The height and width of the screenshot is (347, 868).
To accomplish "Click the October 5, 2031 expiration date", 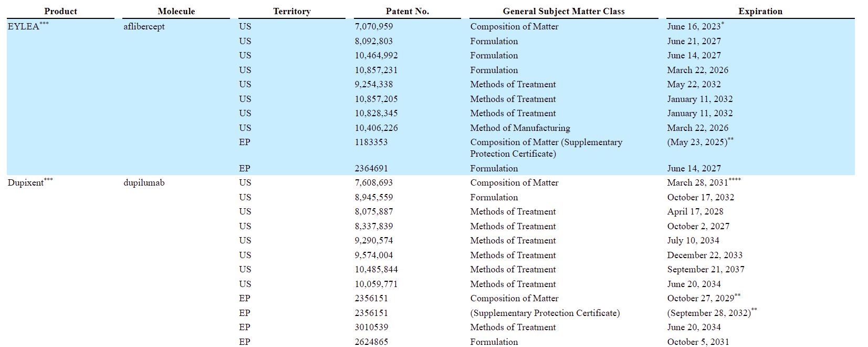I will click(698, 342).
